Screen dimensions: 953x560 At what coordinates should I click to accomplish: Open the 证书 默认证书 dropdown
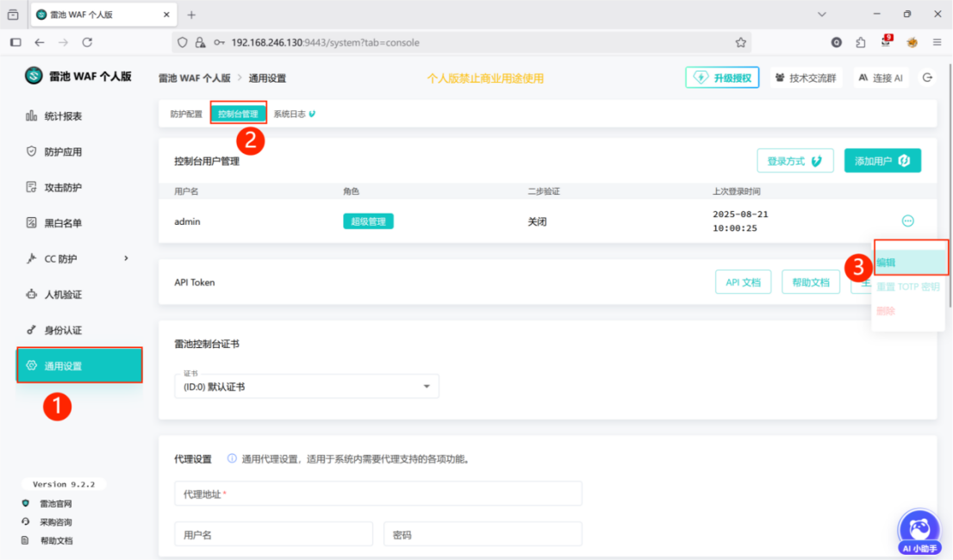click(x=307, y=386)
